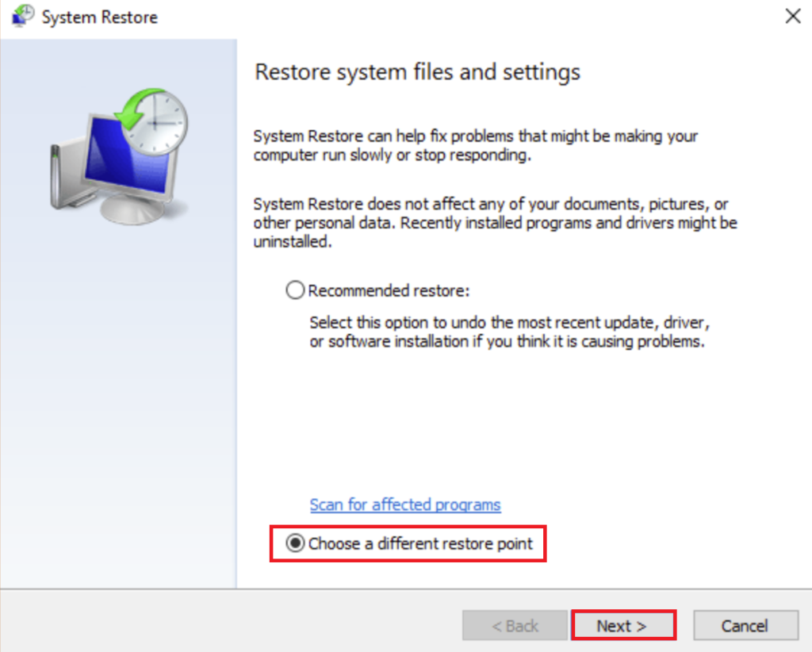Close the System Restore window
The height and width of the screenshot is (652, 812).
tap(792, 15)
